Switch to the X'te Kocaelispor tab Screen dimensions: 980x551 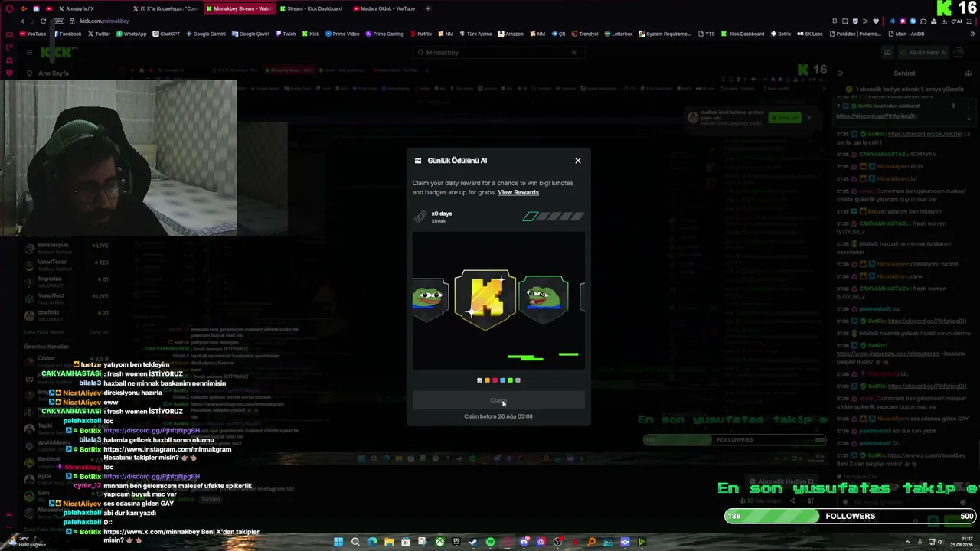tap(165, 8)
